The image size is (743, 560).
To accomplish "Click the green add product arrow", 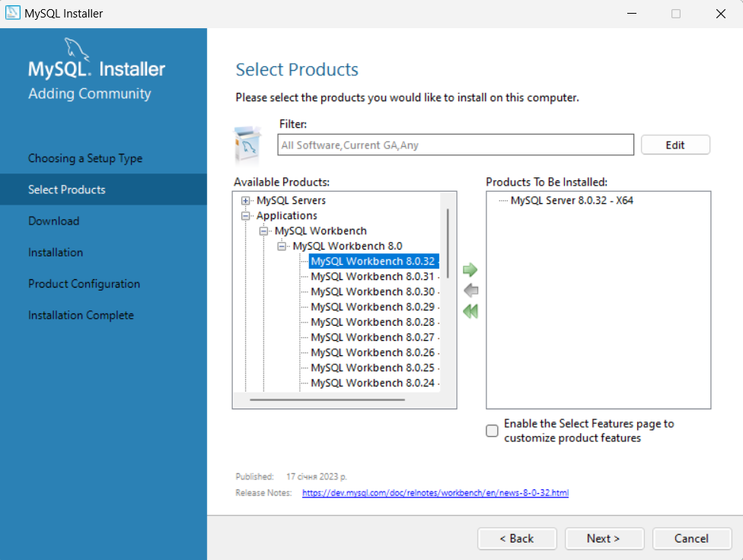I will 470,269.
